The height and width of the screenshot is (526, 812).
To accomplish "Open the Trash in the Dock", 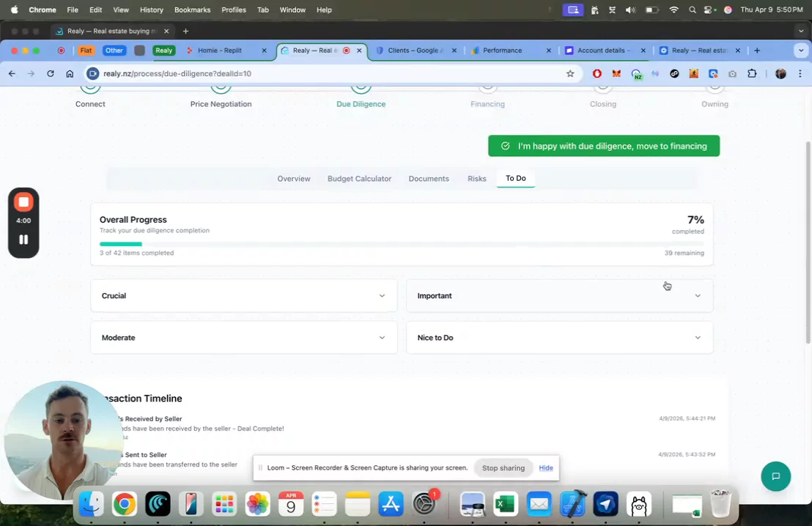I will click(x=720, y=504).
